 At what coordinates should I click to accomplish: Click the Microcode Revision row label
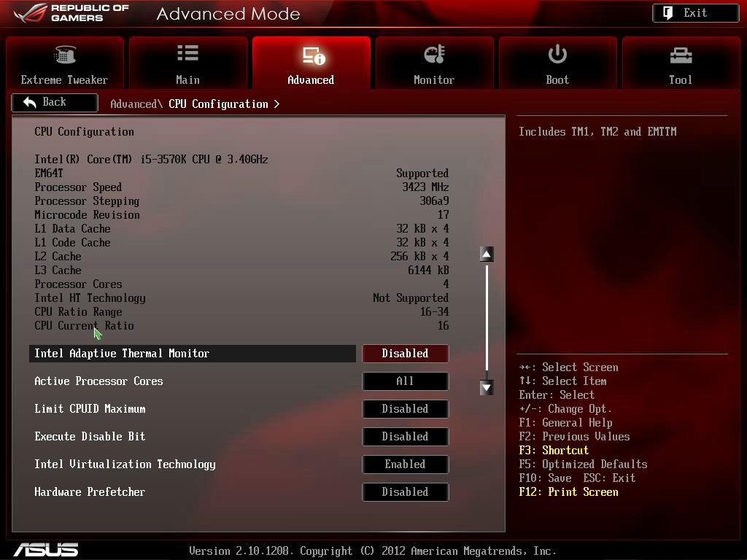(88, 215)
